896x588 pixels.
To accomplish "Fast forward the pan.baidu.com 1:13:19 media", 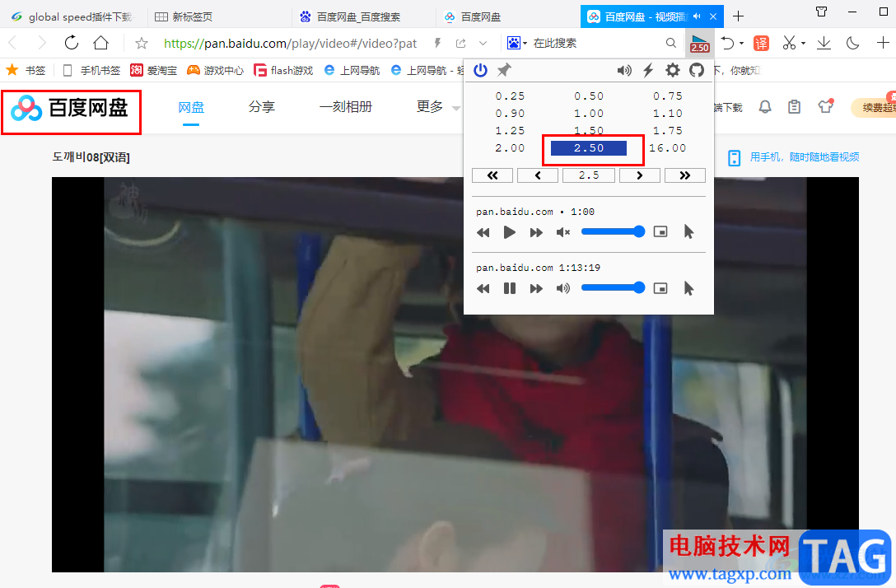I will pyautogui.click(x=536, y=288).
